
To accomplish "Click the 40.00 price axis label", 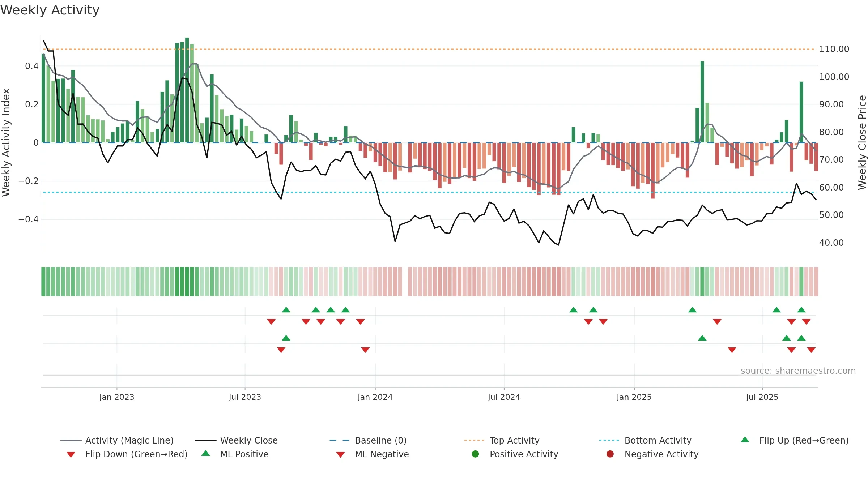I will (831, 243).
